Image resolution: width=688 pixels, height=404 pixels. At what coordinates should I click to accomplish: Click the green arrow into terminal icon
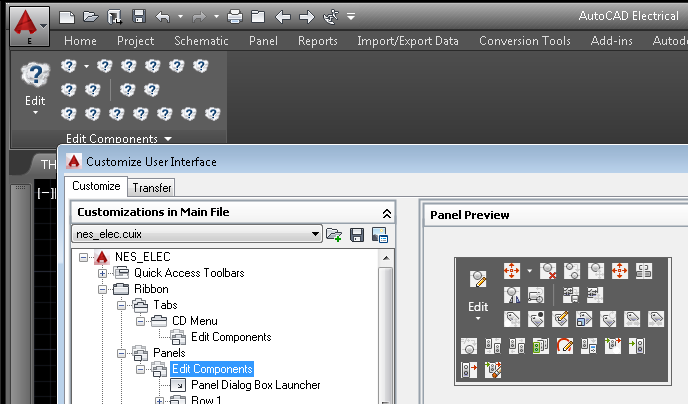click(x=636, y=346)
